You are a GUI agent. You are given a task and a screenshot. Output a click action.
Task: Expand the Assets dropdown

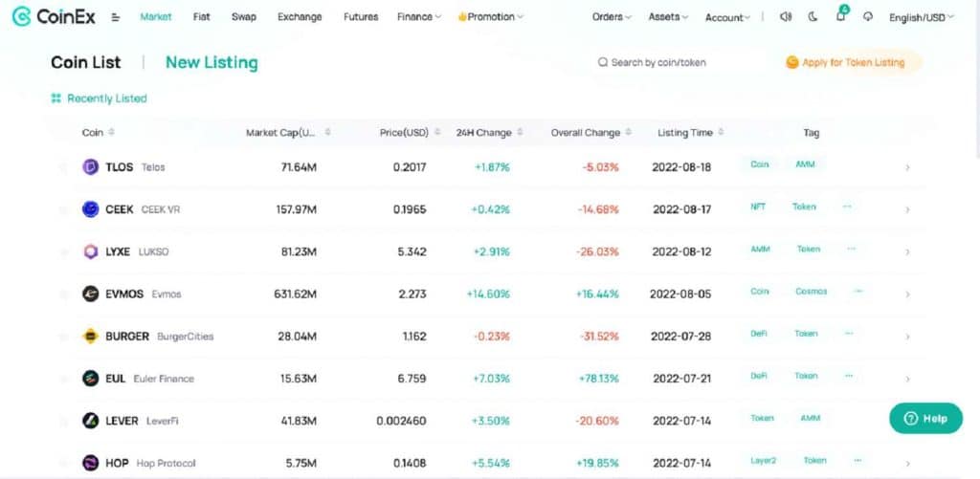tap(668, 17)
